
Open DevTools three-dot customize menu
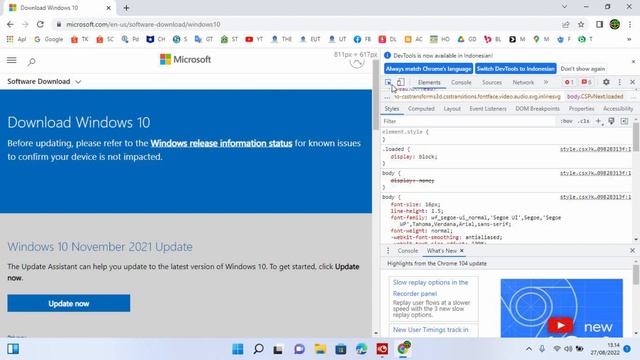[x=620, y=82]
